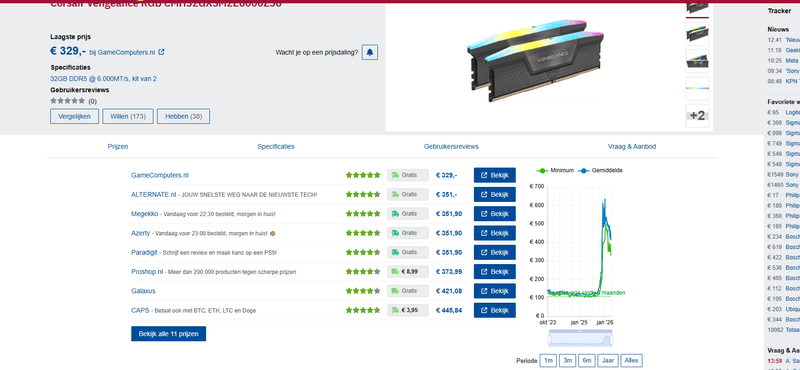Click the main Corsair Vengeance product image
Image resolution: width=800 pixels, height=370 pixels.
point(535,60)
